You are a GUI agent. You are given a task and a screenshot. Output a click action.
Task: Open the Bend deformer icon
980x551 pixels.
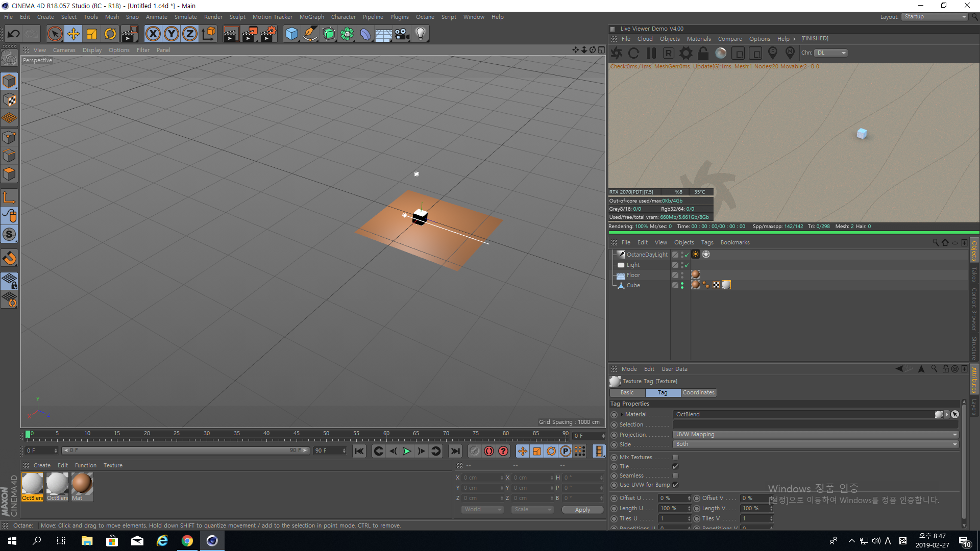click(x=365, y=34)
